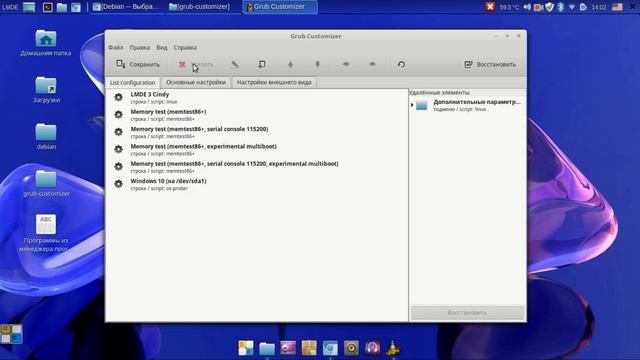
Task: Open the Справка menu
Action: point(185,47)
